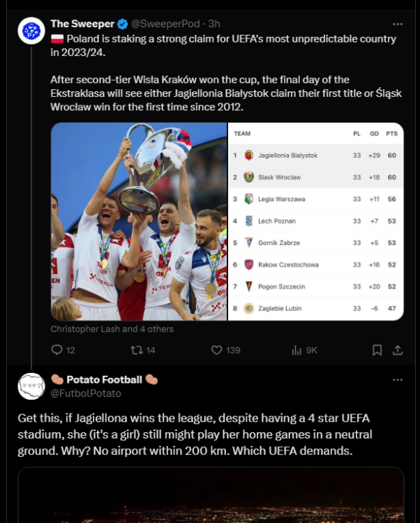Viewport: 420px width, 523px height.
Task: Share The Sweeper post
Action: [x=398, y=350]
